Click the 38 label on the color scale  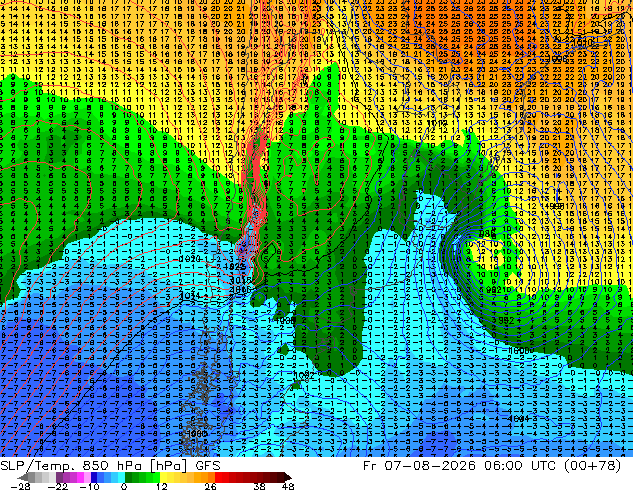tap(259, 486)
